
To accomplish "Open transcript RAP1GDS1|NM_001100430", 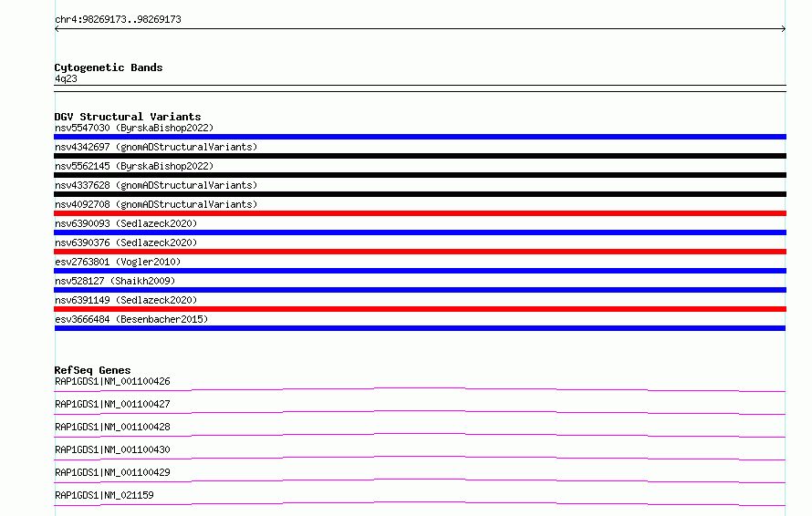I will pyautogui.click(x=112, y=449).
